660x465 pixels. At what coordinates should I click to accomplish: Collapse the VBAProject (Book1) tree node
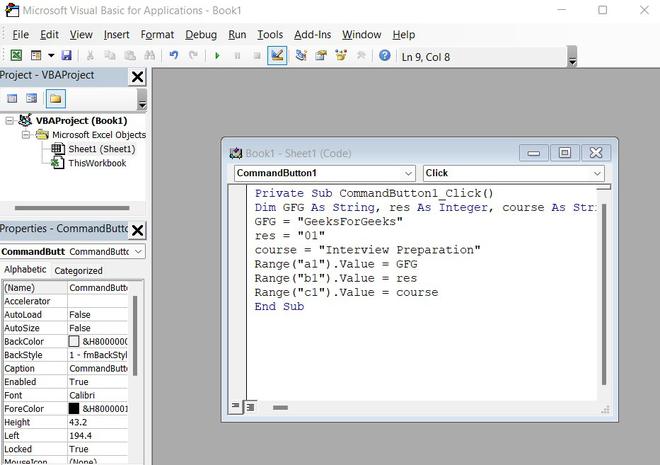(9, 121)
